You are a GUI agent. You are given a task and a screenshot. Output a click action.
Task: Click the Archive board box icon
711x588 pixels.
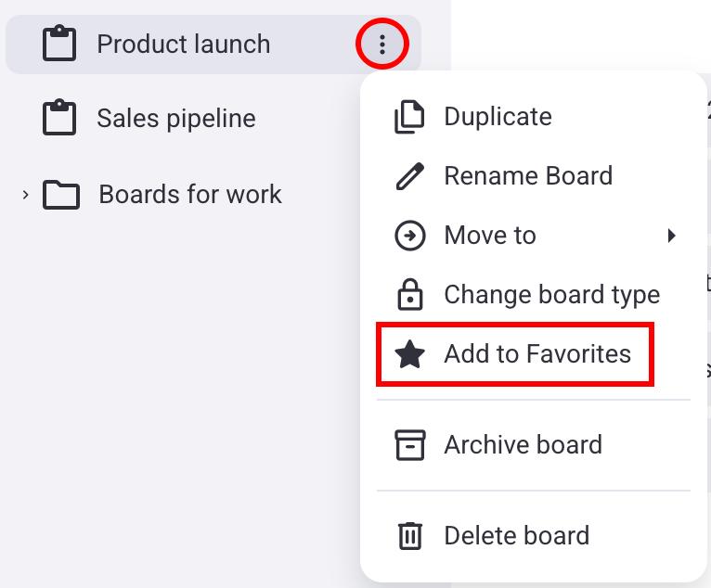click(x=409, y=445)
